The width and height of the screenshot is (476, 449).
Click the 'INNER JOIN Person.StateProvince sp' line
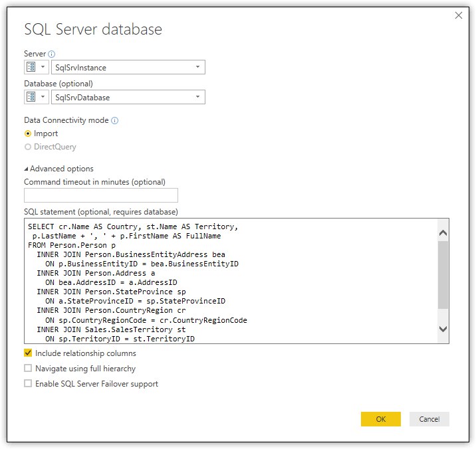point(111,292)
